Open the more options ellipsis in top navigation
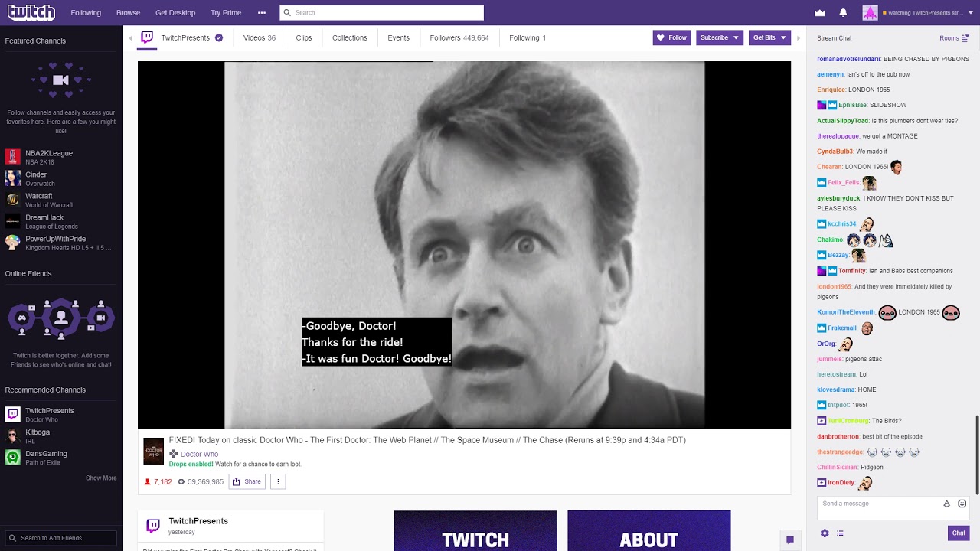This screenshot has height=551, width=980. [x=262, y=13]
